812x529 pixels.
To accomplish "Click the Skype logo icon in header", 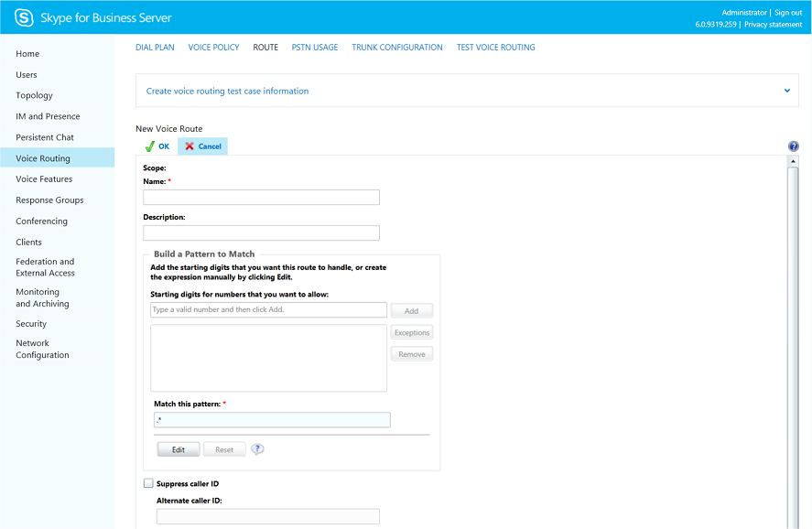I will pos(24,17).
